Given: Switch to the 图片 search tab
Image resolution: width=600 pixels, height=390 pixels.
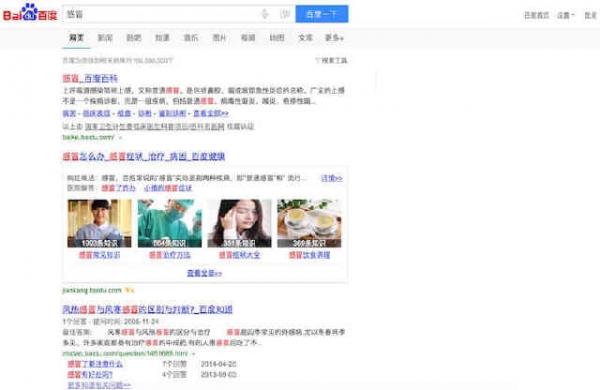Looking at the screenshot, I should click(x=219, y=38).
